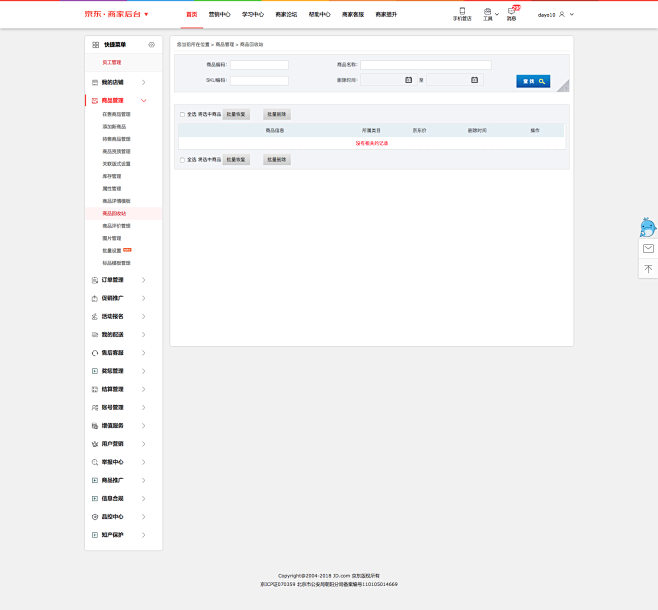
Task: Focus the SKU编码 input field
Action: coord(259,81)
